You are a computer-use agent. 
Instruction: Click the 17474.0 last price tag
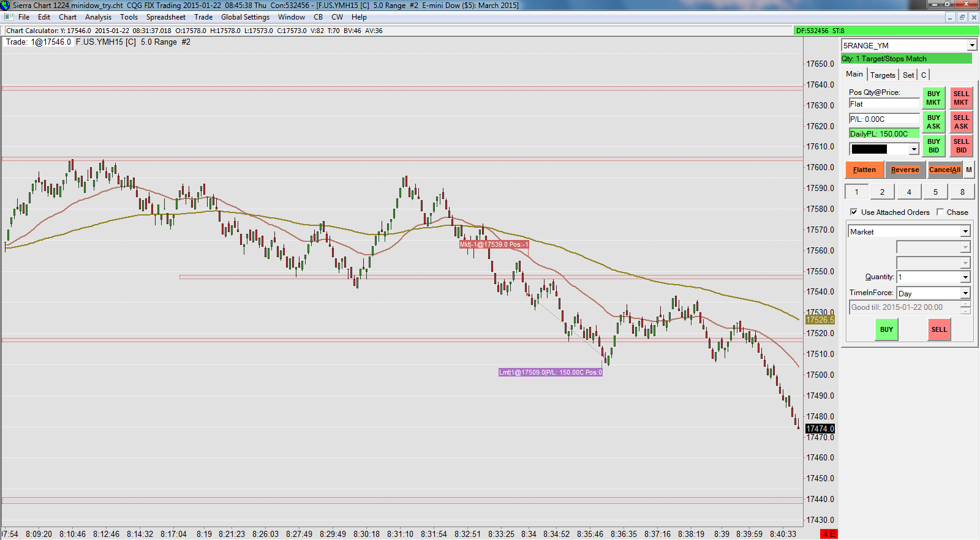coord(820,429)
